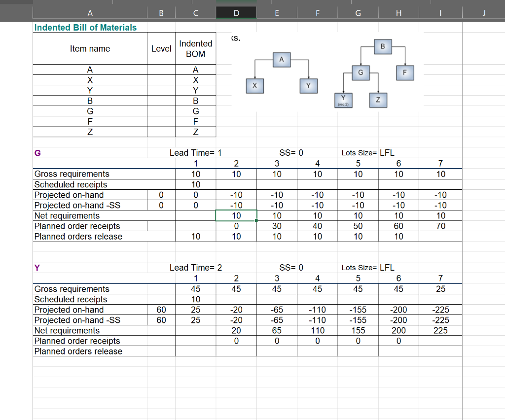
Task: Select the Y node beneath the A node
Action: tap(308, 86)
